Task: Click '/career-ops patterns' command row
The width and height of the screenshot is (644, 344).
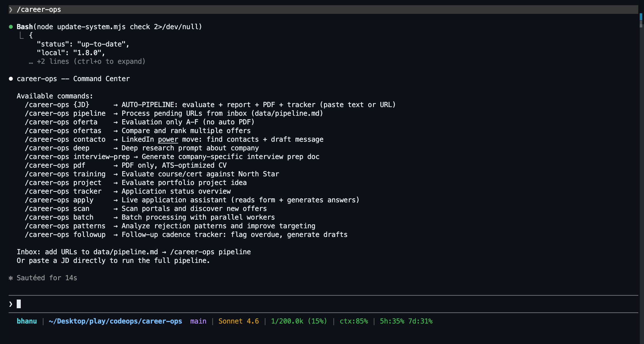Action: tap(170, 226)
